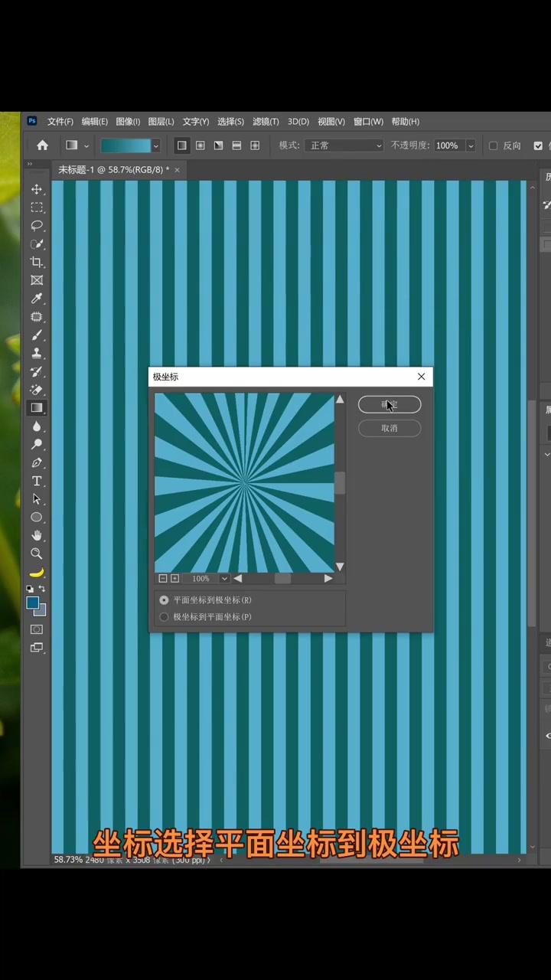Click the foreground color swatch

pyautogui.click(x=33, y=603)
